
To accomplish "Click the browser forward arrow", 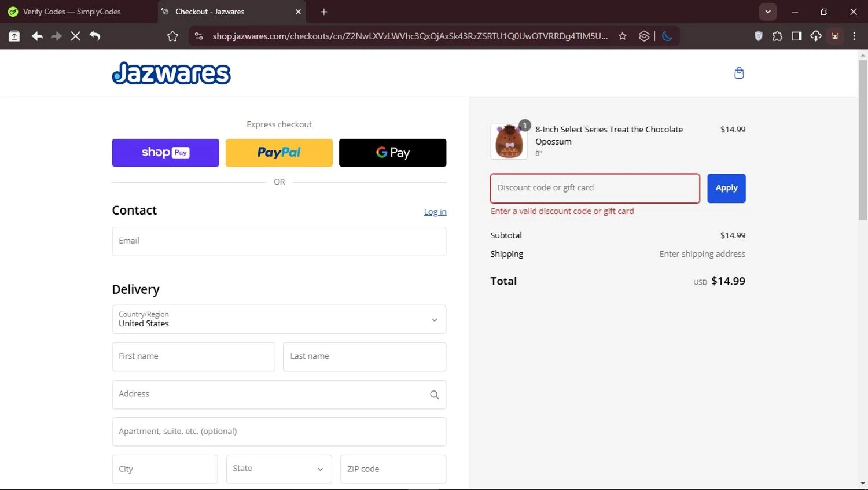I will coord(56,36).
